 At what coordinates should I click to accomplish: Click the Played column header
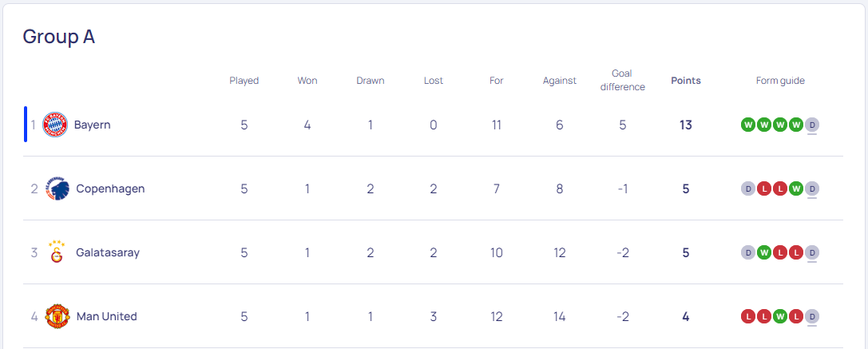(244, 81)
